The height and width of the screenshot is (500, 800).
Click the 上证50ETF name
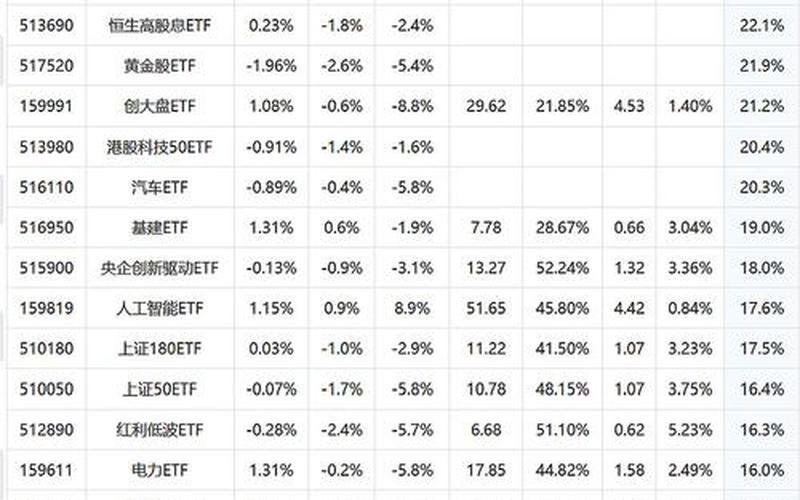(x=160, y=389)
